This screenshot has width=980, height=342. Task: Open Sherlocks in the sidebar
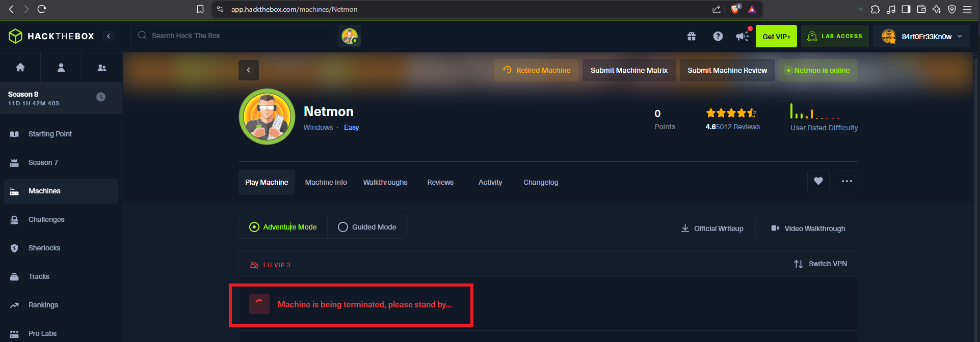click(x=61, y=248)
